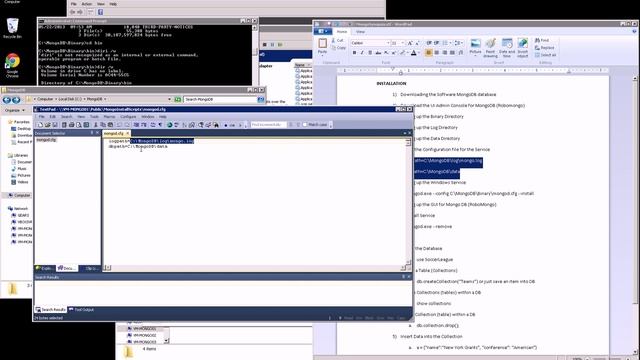Click Italic in WordPad ribbon
Image resolution: width=640 pixels, height=360 pixels.
point(362,53)
